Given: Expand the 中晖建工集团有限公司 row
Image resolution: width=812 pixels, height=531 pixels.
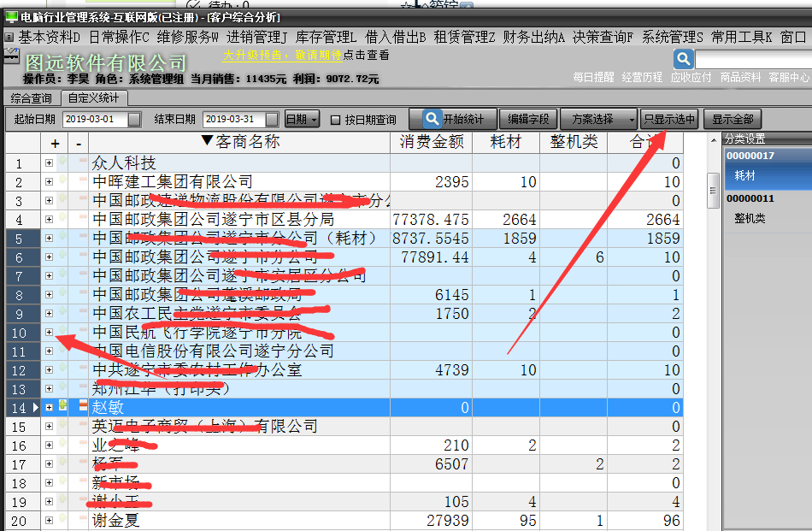Looking at the screenshot, I should 50,182.
